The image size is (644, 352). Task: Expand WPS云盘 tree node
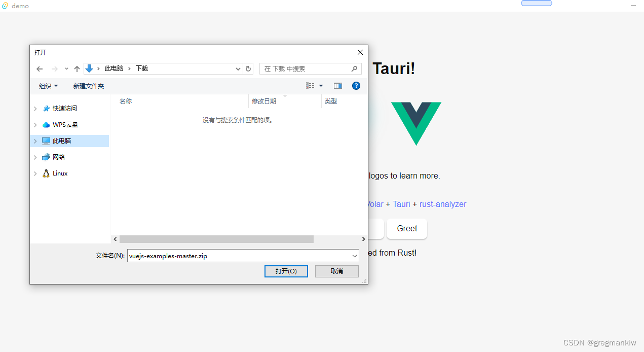point(35,125)
